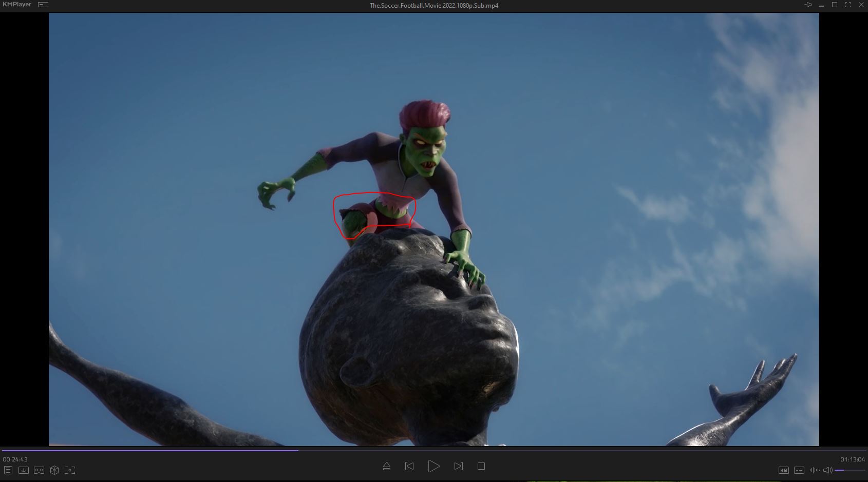Open the KMPlayer main menu
Viewport: 868px width, 482px height.
(17, 5)
